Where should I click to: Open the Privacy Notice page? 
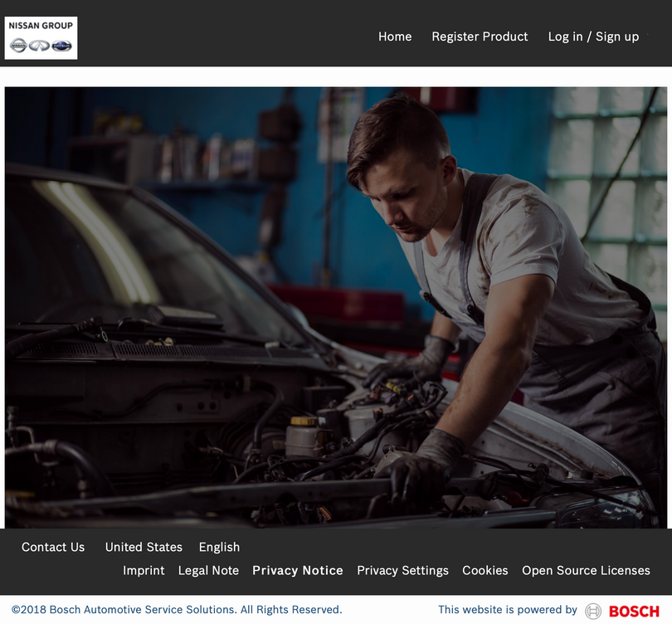[298, 571]
